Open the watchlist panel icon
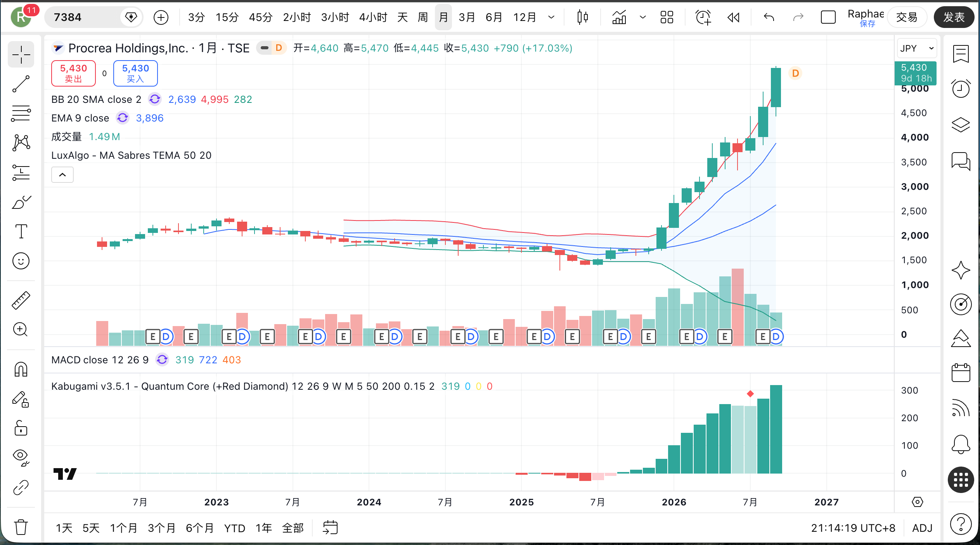The height and width of the screenshot is (545, 980). [x=961, y=54]
